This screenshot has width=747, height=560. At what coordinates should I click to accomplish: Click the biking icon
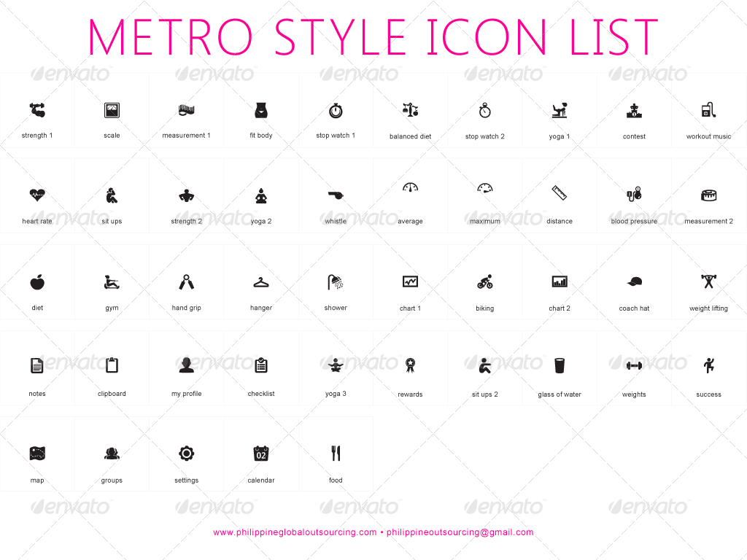click(484, 281)
